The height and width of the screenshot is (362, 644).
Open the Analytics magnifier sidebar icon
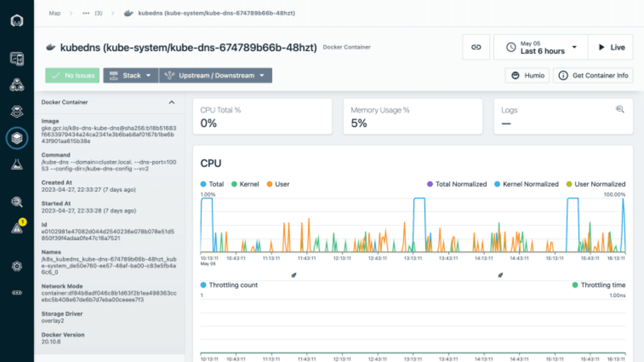point(17,202)
